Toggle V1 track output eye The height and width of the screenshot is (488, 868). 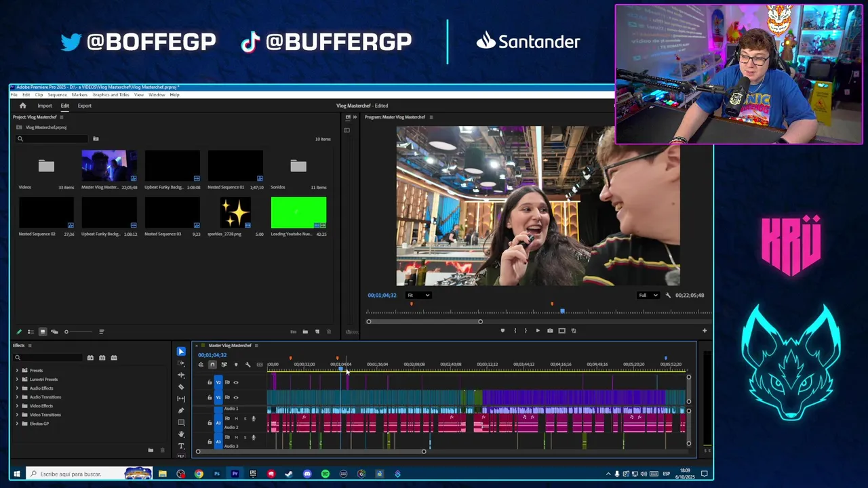[236, 397]
